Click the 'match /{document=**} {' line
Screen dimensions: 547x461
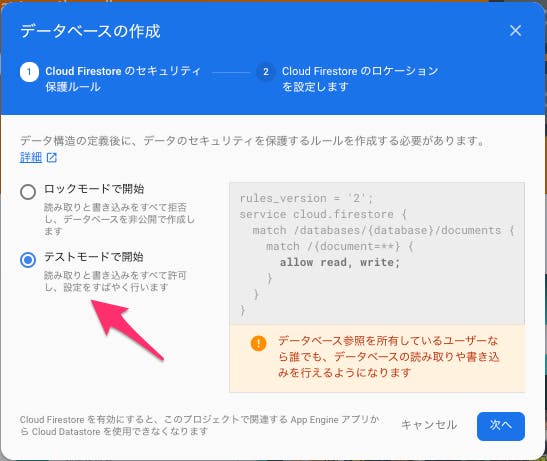coord(340,246)
